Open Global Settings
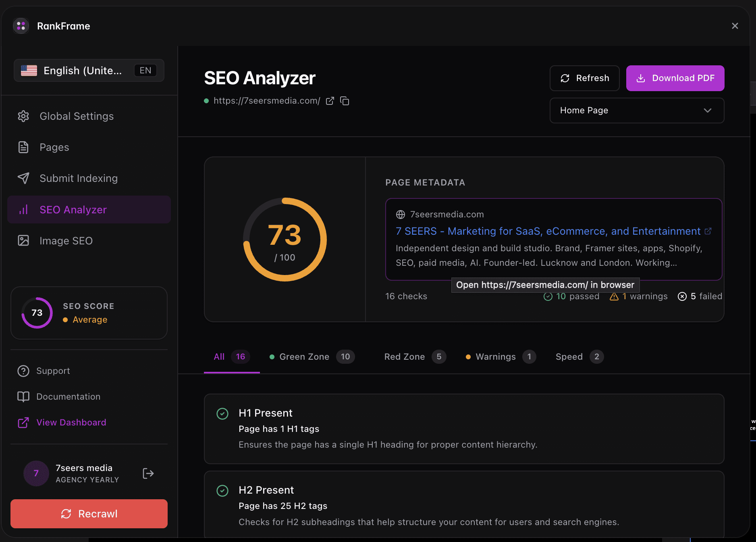The height and width of the screenshot is (542, 756). pyautogui.click(x=89, y=116)
